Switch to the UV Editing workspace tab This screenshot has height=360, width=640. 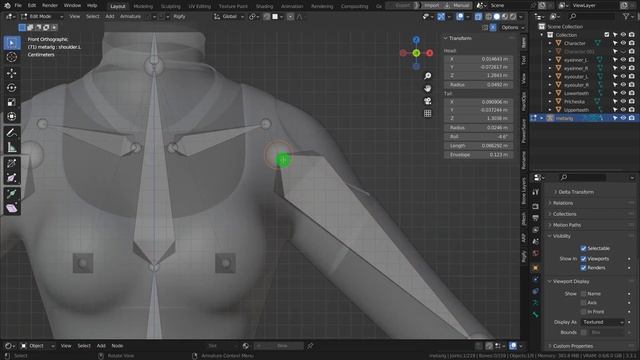click(200, 6)
